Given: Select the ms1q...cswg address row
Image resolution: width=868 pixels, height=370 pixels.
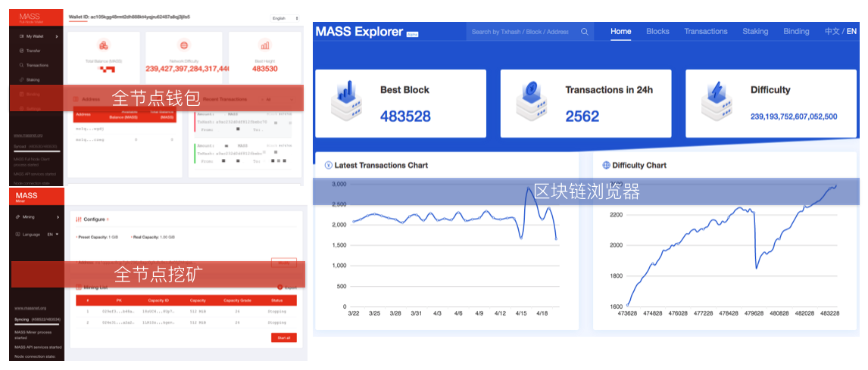Looking at the screenshot, I should (x=125, y=140).
